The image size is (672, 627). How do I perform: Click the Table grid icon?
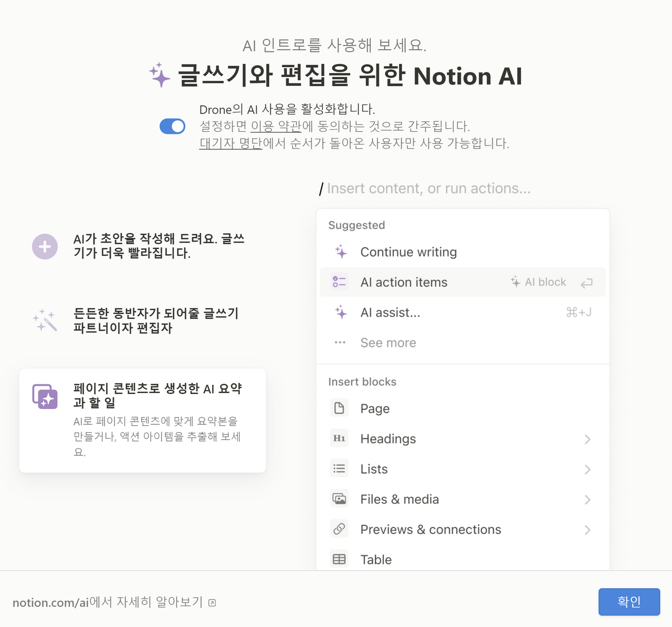tap(339, 559)
